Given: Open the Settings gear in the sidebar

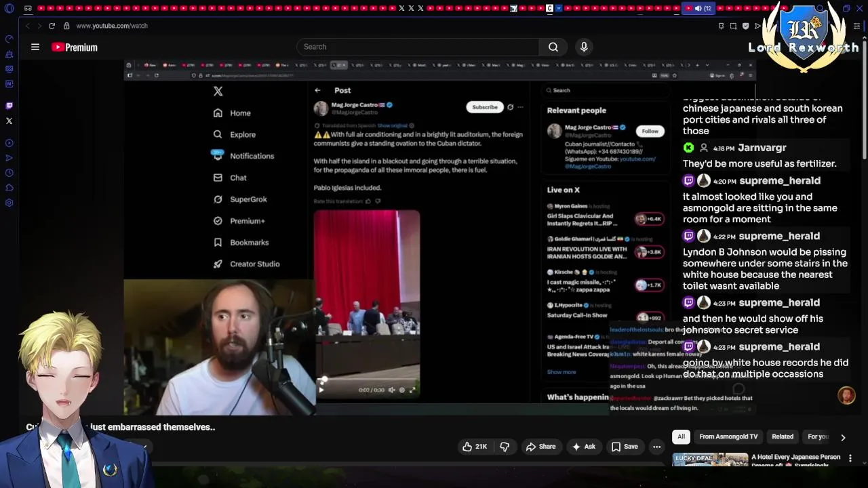Looking at the screenshot, I should coord(9,203).
